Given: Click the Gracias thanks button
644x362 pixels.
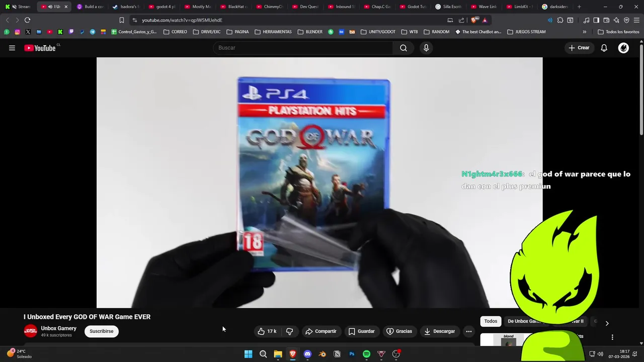Looking at the screenshot, I should pyautogui.click(x=399, y=331).
